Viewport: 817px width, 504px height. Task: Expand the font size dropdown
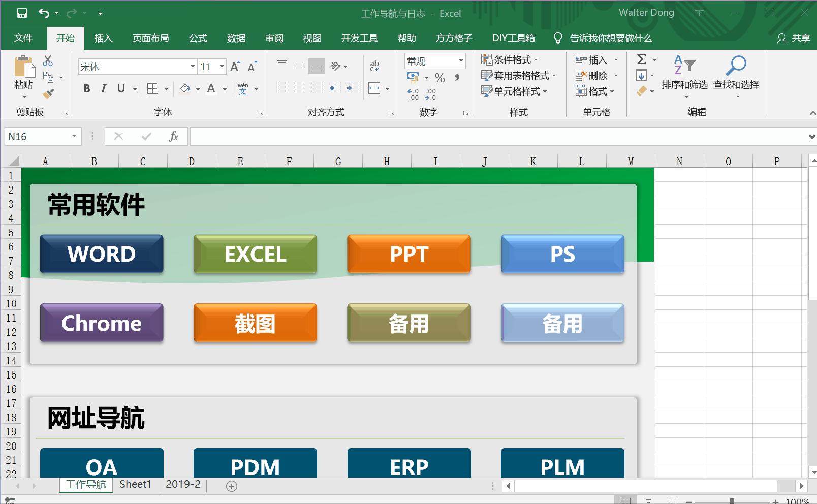point(222,66)
